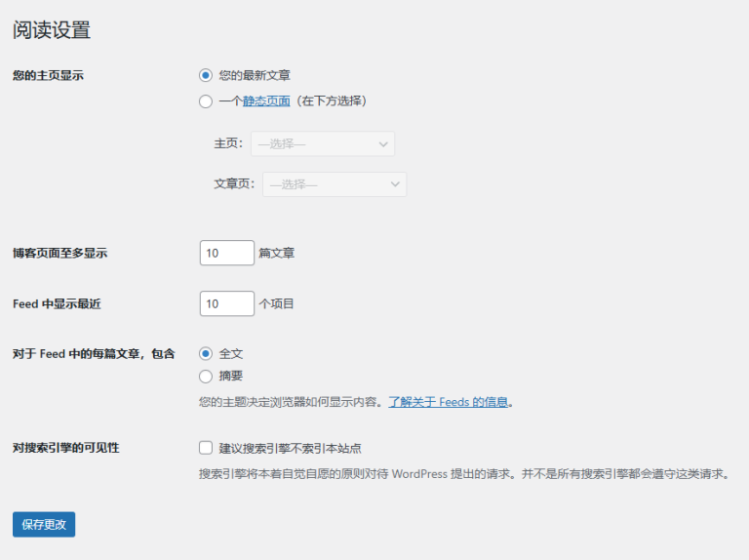
Task: Click the chevron arrow in 主页 dropdown
Action: tap(383, 144)
